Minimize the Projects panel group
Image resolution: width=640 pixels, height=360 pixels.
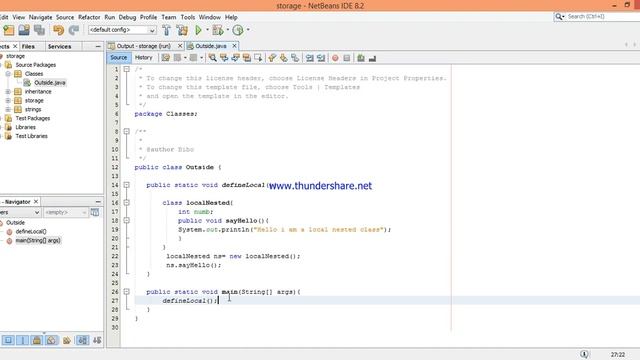[x=98, y=47]
